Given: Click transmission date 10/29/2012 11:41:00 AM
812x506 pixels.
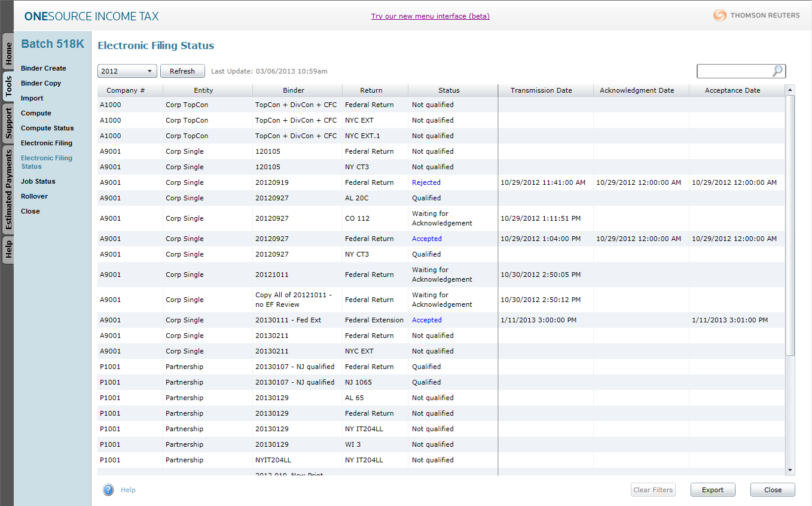Looking at the screenshot, I should 543,182.
